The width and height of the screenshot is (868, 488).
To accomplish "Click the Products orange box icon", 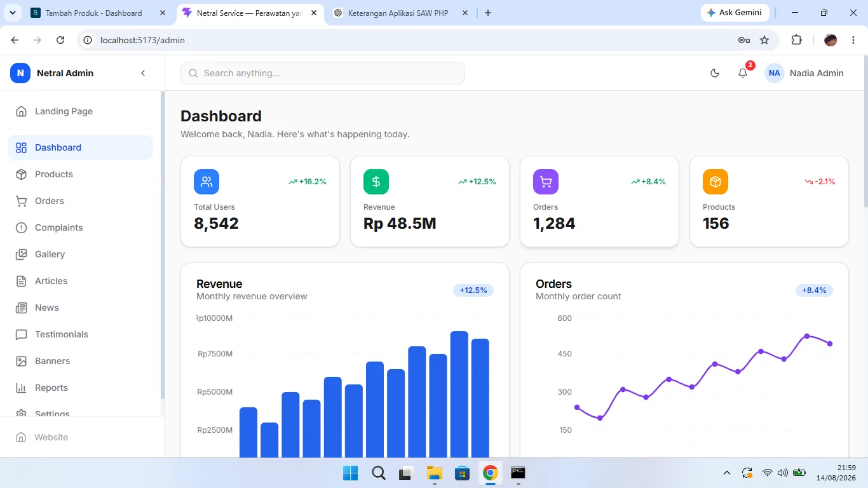I will click(x=715, y=182).
